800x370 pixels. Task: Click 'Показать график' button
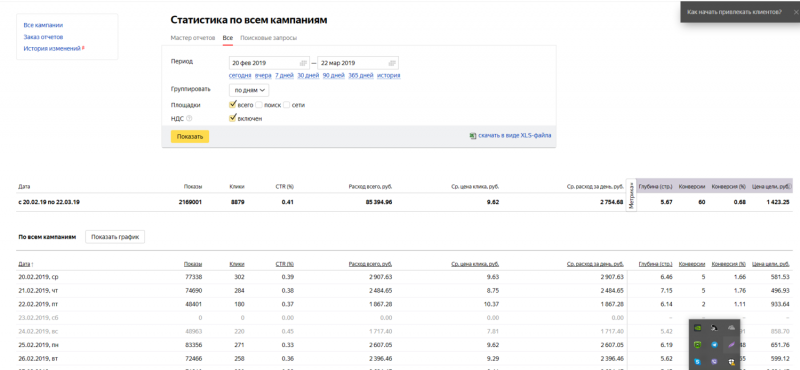tap(115, 237)
